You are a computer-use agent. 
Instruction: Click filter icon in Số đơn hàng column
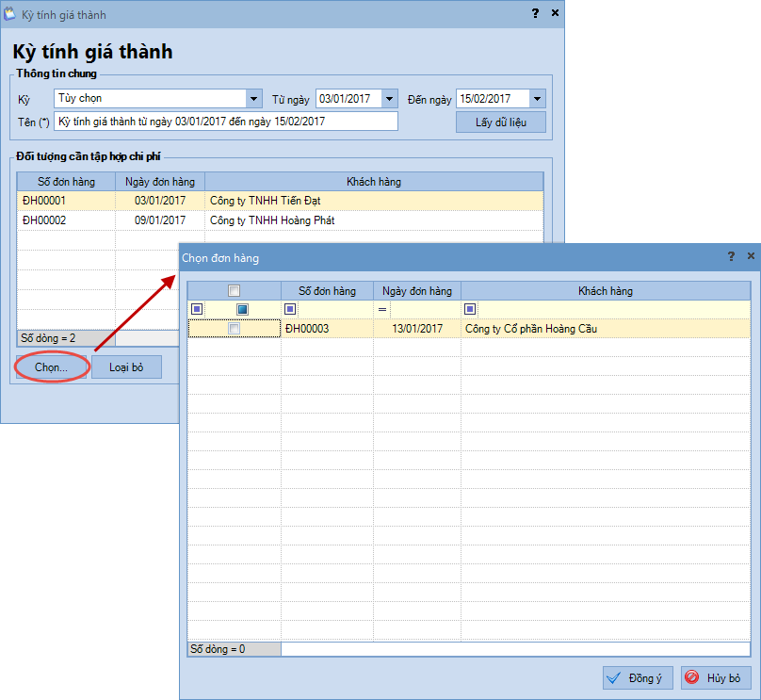point(289,309)
